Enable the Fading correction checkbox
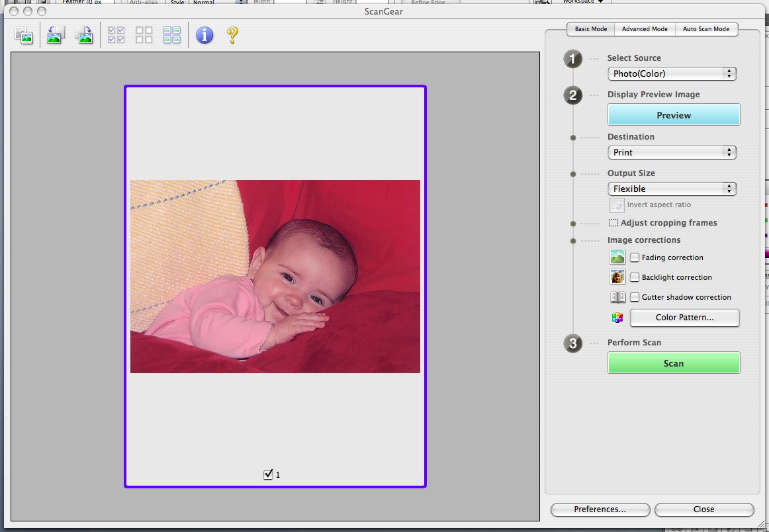The height and width of the screenshot is (532, 769). point(635,257)
